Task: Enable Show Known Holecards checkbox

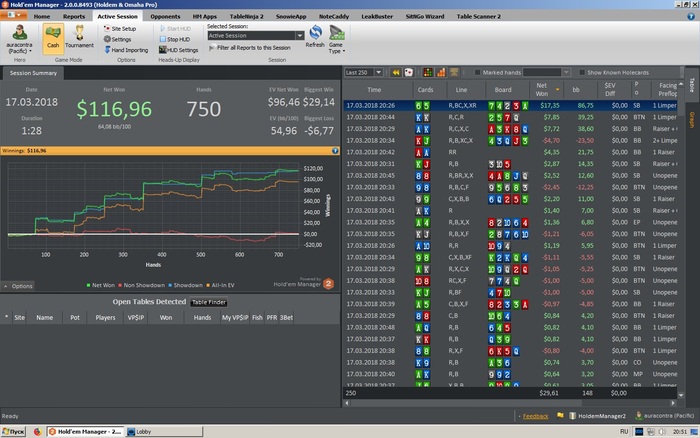Action: coord(582,72)
